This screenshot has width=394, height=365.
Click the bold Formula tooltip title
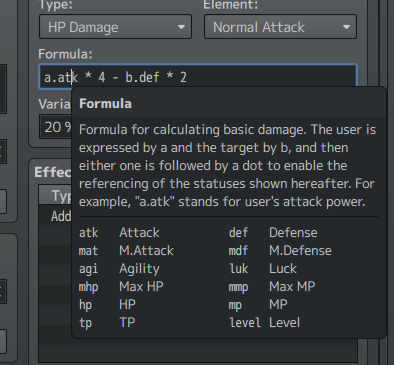point(105,104)
